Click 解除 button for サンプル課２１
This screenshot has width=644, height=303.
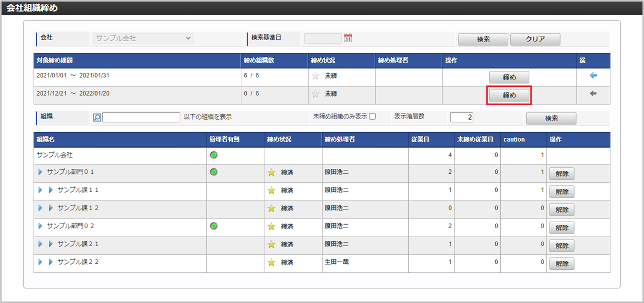562,246
